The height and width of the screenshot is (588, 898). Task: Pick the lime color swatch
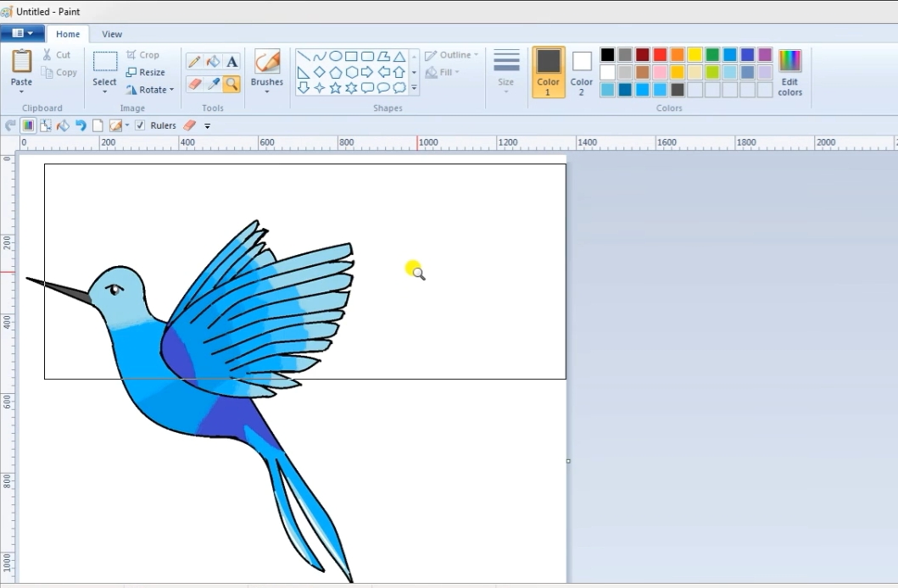(x=712, y=72)
